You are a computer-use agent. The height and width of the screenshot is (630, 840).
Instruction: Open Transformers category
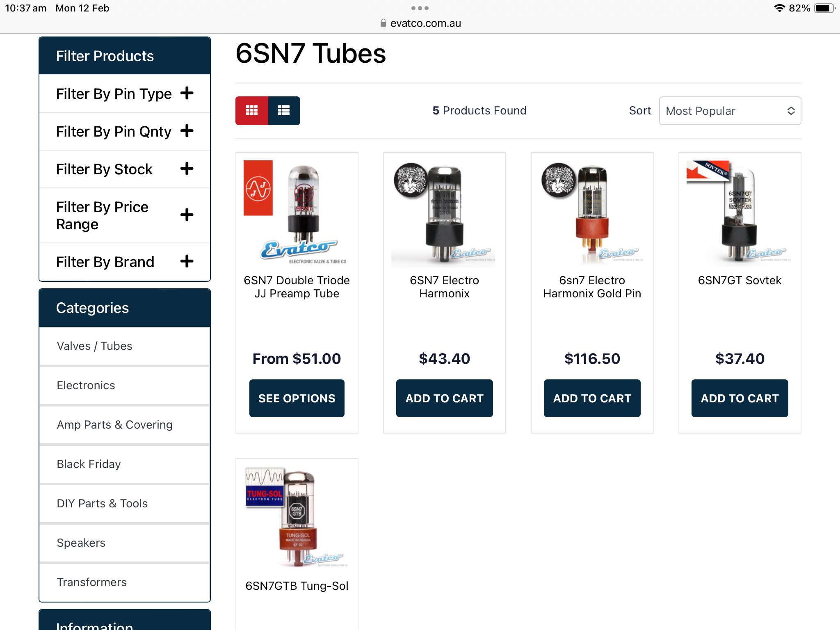(x=125, y=582)
